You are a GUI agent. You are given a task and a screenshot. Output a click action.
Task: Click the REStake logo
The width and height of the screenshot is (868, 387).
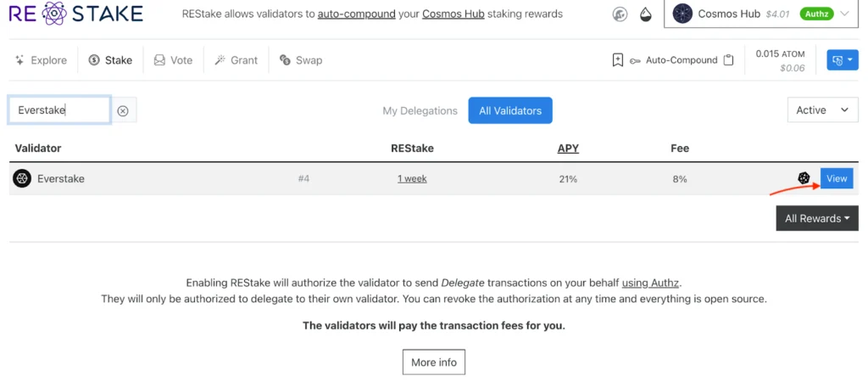[x=76, y=14]
